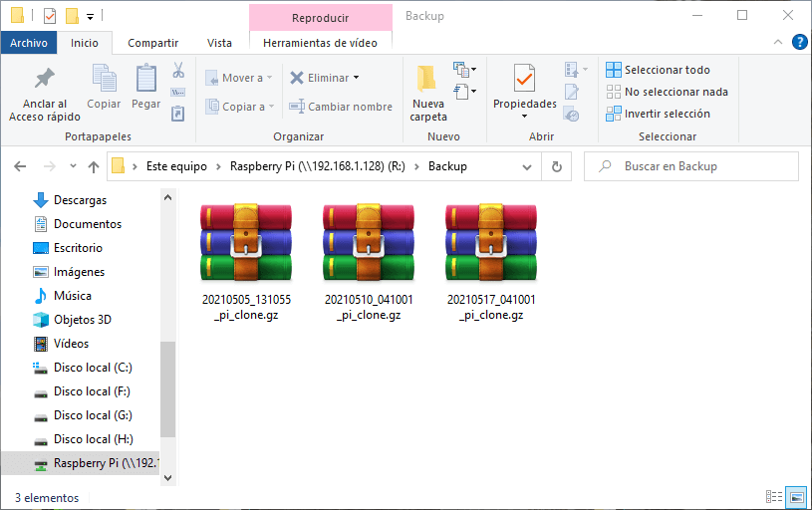Select Raspberry Pi network drive in sidebar
812x510 pixels.
pos(81,463)
